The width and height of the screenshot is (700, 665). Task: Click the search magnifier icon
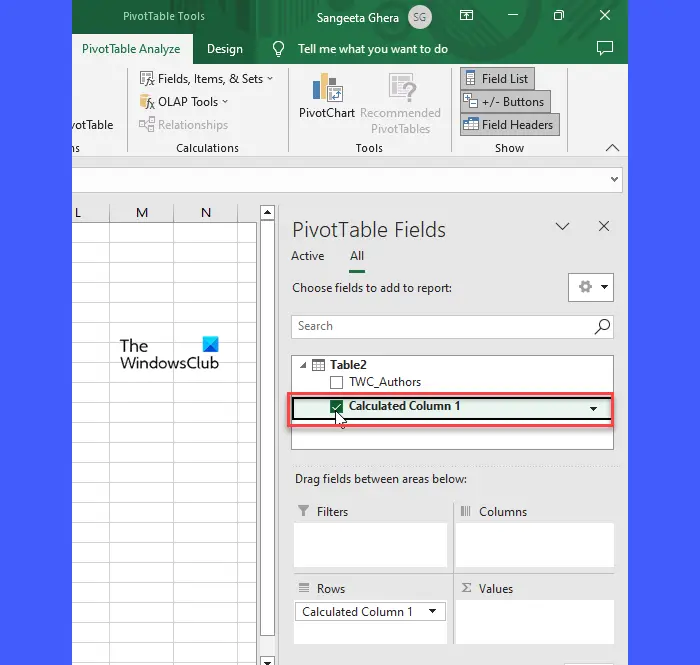[x=602, y=326]
